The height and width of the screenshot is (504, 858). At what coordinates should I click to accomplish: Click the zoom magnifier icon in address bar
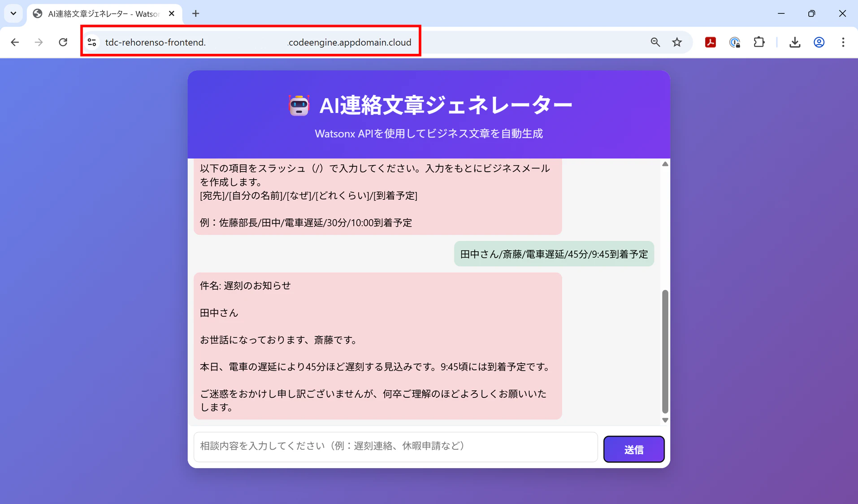(655, 42)
